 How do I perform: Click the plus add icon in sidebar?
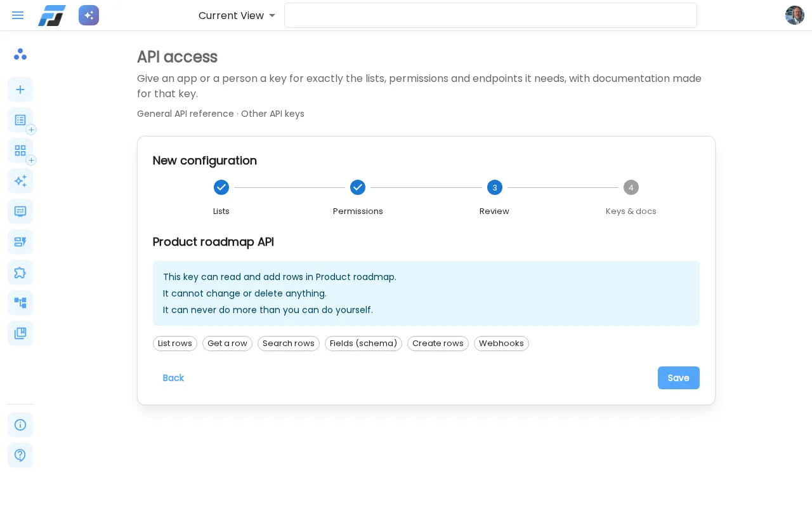click(x=20, y=90)
